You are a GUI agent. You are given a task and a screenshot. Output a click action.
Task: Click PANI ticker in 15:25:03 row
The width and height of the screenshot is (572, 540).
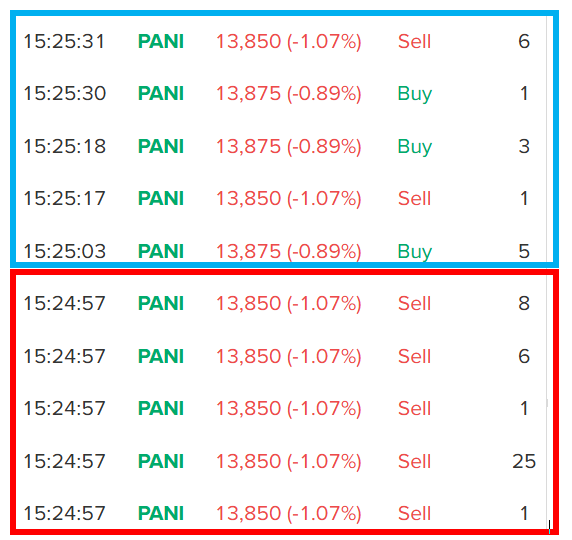tap(161, 251)
